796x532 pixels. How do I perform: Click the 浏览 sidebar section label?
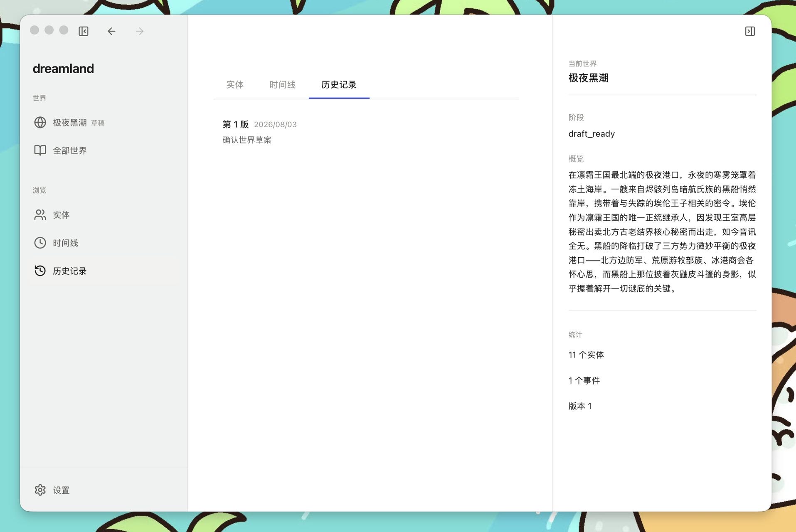[39, 190]
